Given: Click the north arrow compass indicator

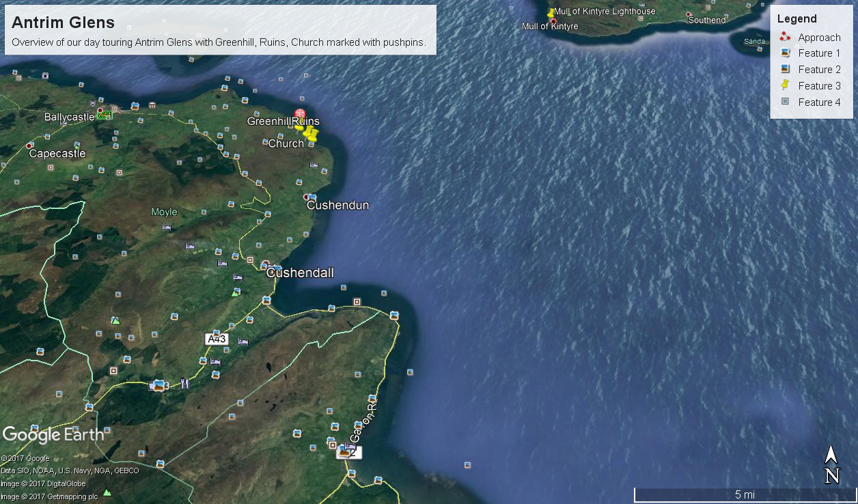Looking at the screenshot, I should [x=831, y=464].
